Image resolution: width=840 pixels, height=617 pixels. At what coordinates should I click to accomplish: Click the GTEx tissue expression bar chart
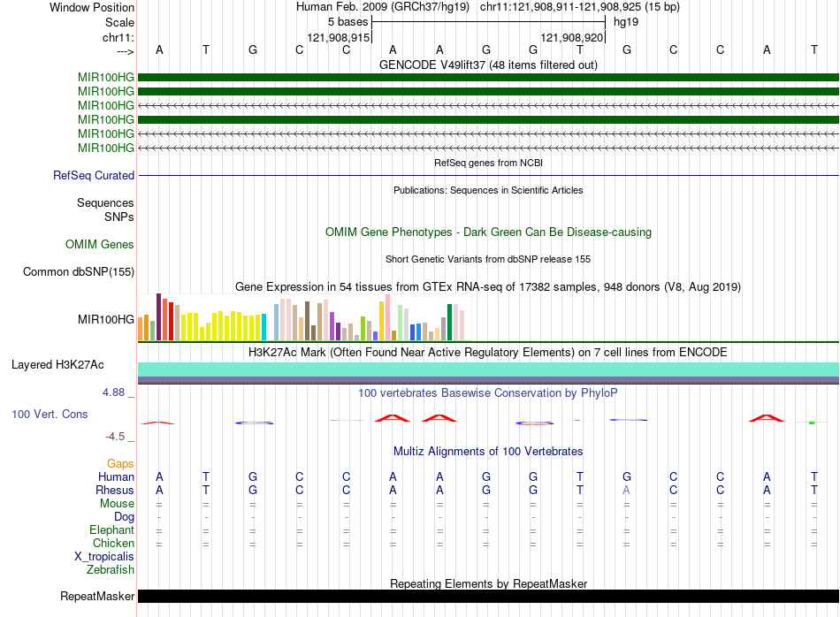pos(304,317)
